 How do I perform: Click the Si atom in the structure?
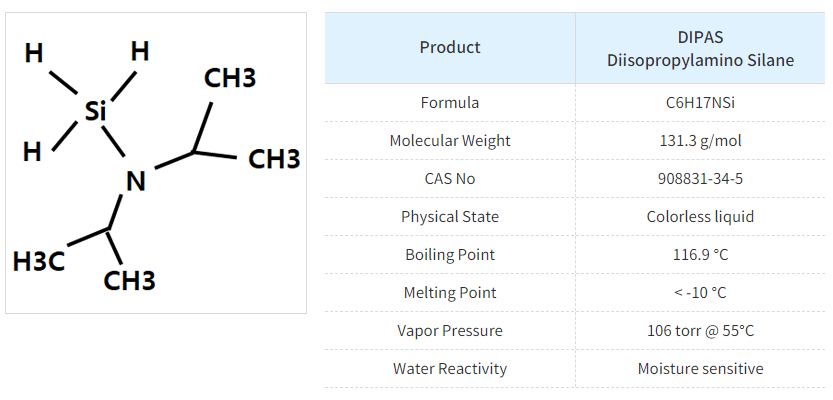[x=95, y=111]
